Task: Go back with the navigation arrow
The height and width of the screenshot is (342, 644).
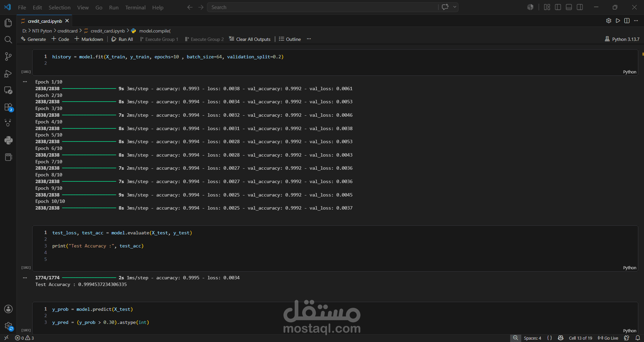Action: click(190, 7)
